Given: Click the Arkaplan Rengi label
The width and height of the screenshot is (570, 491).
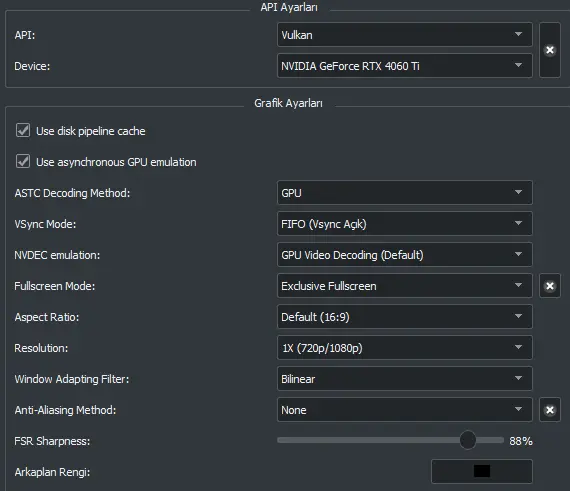Looking at the screenshot, I should pyautogui.click(x=52, y=472).
